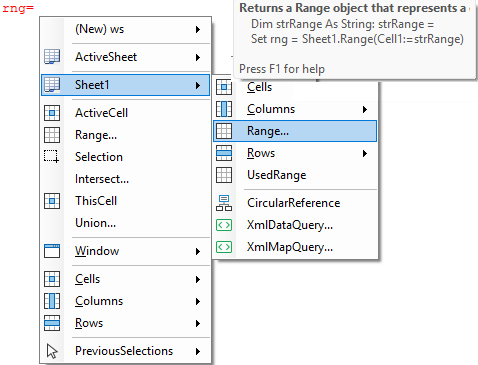Click the PreviousSelections cursor icon
This screenshot has height=365, width=478.
(x=52, y=351)
